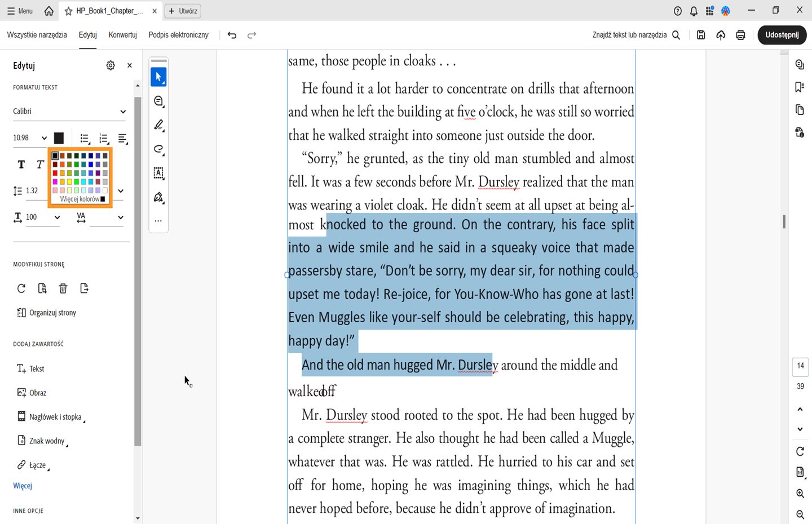The image size is (812, 524).
Task: Click the search magnifier icon
Action: point(676,35)
